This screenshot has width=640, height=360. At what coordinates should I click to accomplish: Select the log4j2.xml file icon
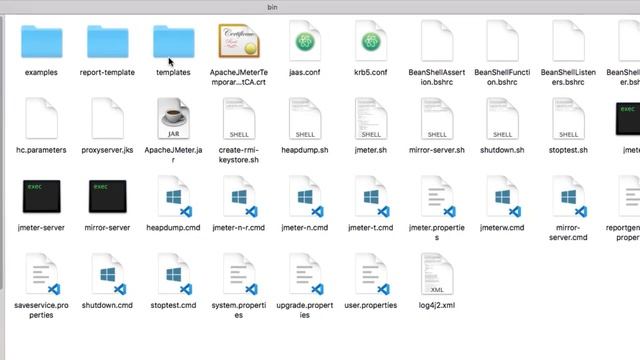click(437, 274)
